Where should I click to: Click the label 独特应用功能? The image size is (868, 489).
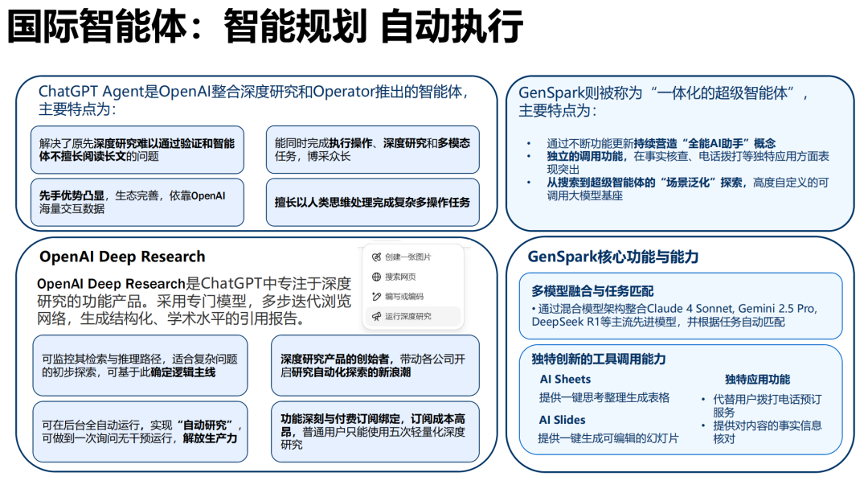point(757,380)
